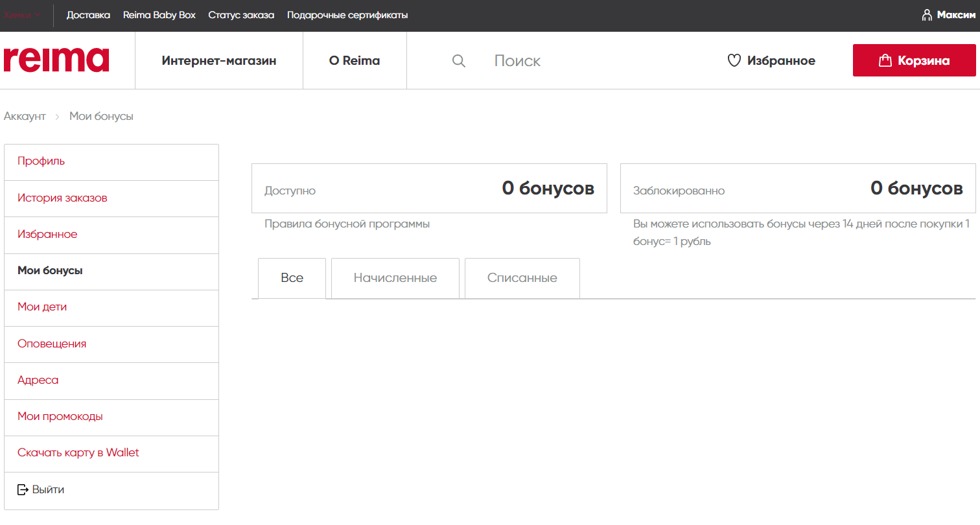Click the 14 дней bonus usage note
980x525 pixels.
pos(801,233)
